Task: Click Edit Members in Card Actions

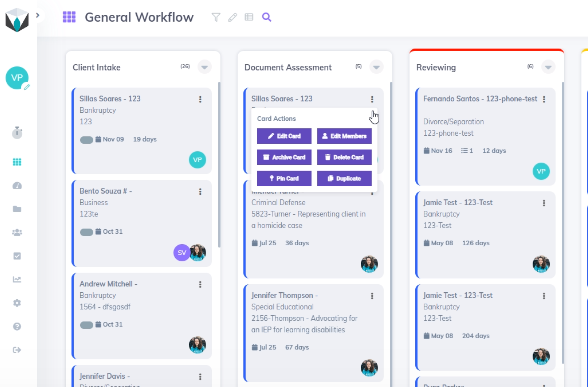Action: point(344,136)
